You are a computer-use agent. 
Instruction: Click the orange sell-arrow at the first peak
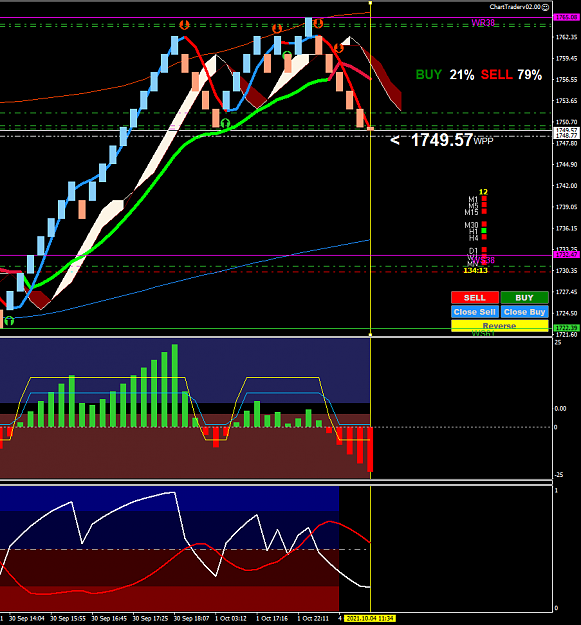(184, 25)
